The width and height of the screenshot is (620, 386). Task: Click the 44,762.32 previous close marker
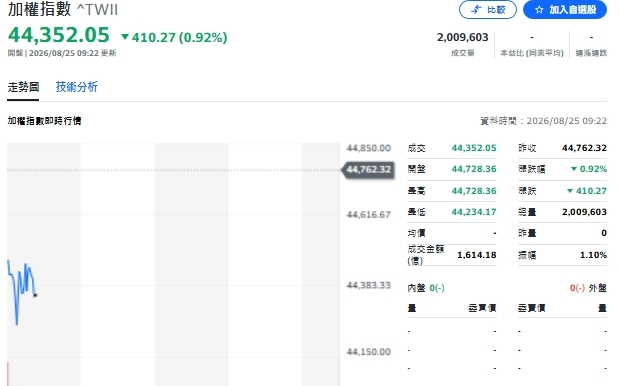click(368, 170)
